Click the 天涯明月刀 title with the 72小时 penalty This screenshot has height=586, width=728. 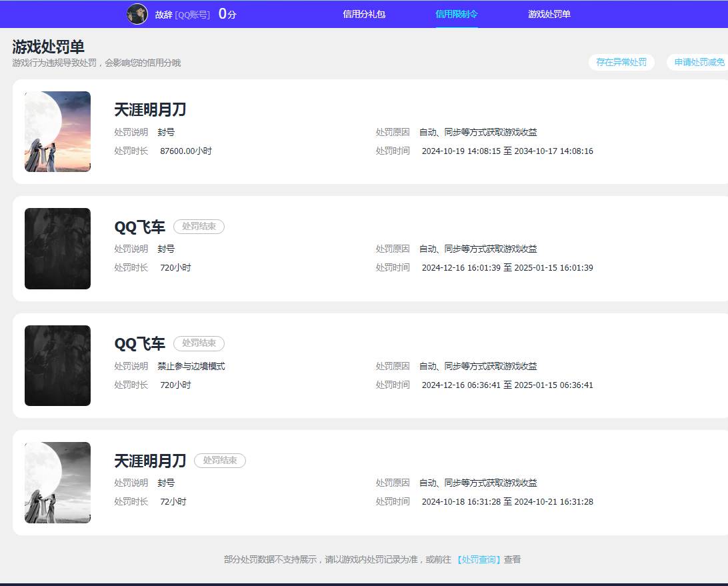tap(150, 461)
